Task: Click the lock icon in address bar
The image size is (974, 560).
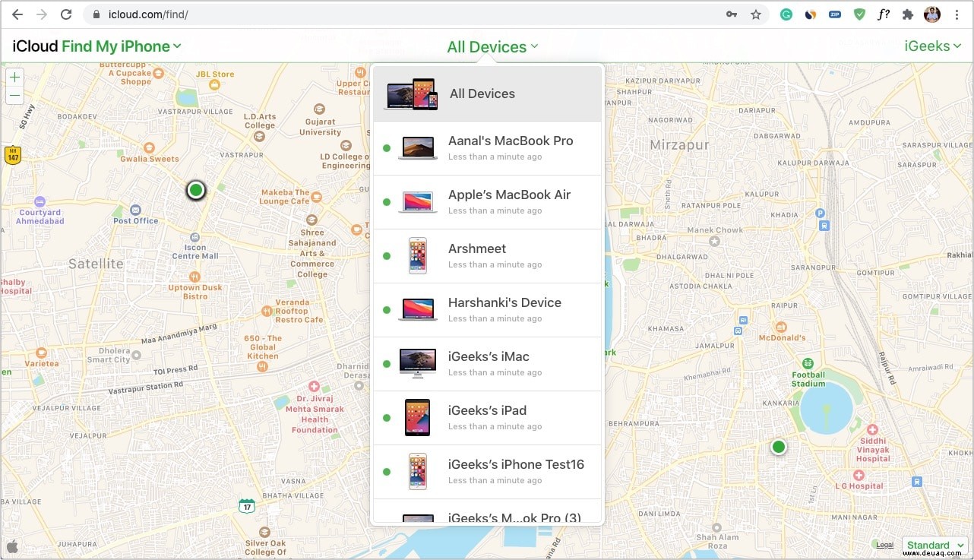Action: 96,14
